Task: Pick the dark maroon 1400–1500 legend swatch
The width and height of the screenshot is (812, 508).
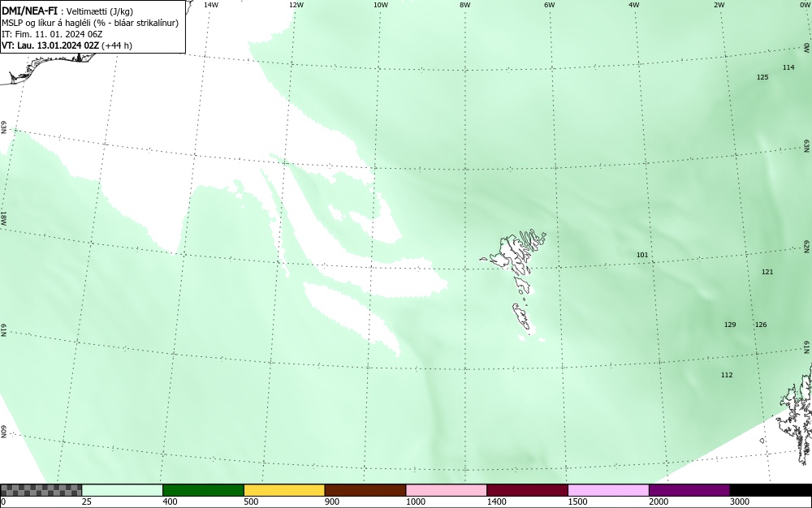Action: click(x=527, y=490)
